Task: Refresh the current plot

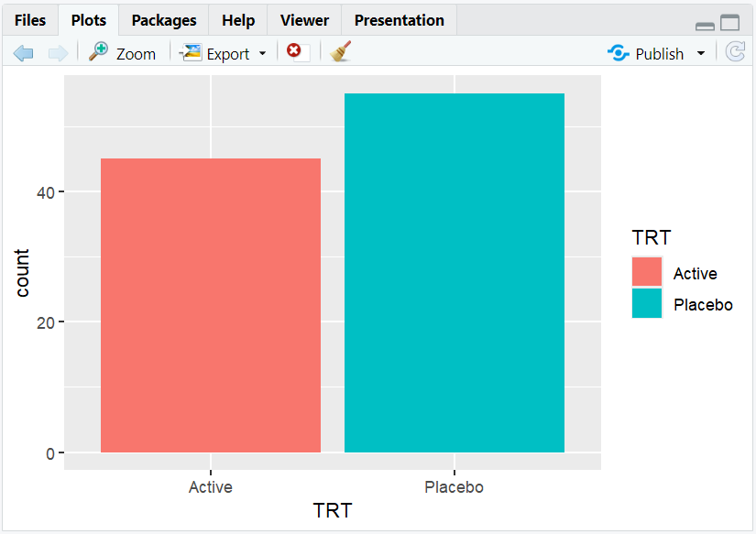Action: [x=735, y=52]
